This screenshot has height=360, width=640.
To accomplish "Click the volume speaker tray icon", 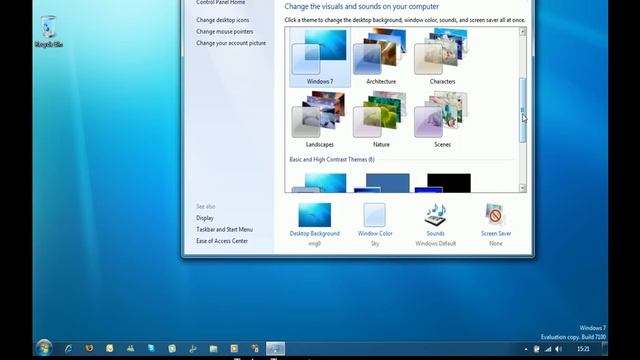I will [558, 349].
